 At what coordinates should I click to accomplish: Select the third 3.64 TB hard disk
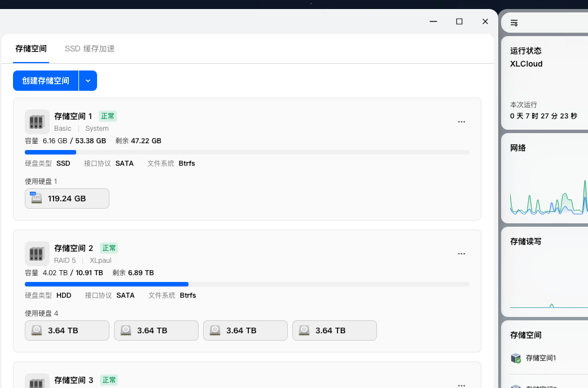pyautogui.click(x=245, y=330)
